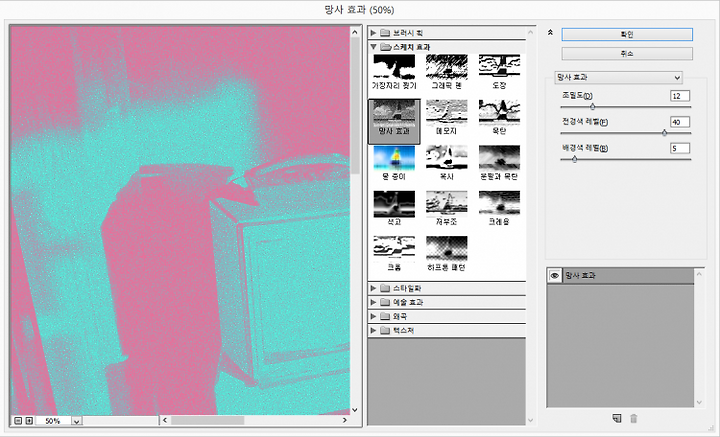Select the 망사 효과 (Reticulation) filter thumbnail
The width and height of the screenshot is (720, 437).
[394, 113]
